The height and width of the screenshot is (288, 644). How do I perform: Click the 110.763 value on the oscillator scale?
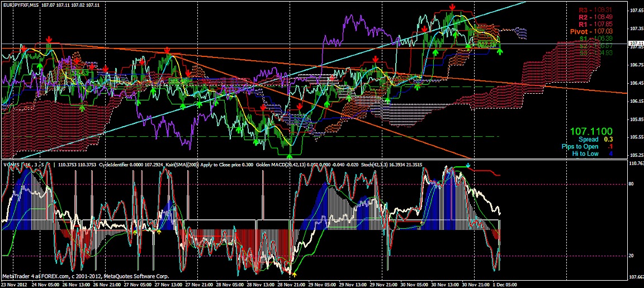[x=636, y=163]
